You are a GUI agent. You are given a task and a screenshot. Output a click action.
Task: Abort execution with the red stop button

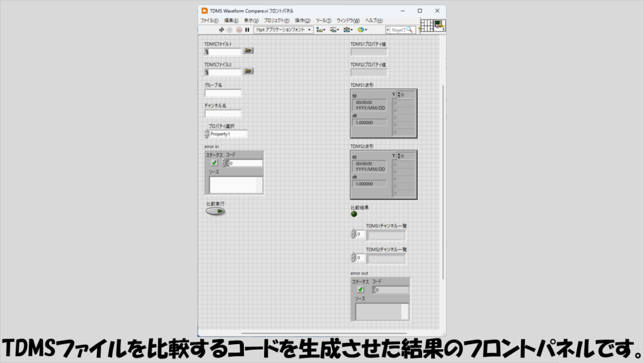[x=239, y=30]
